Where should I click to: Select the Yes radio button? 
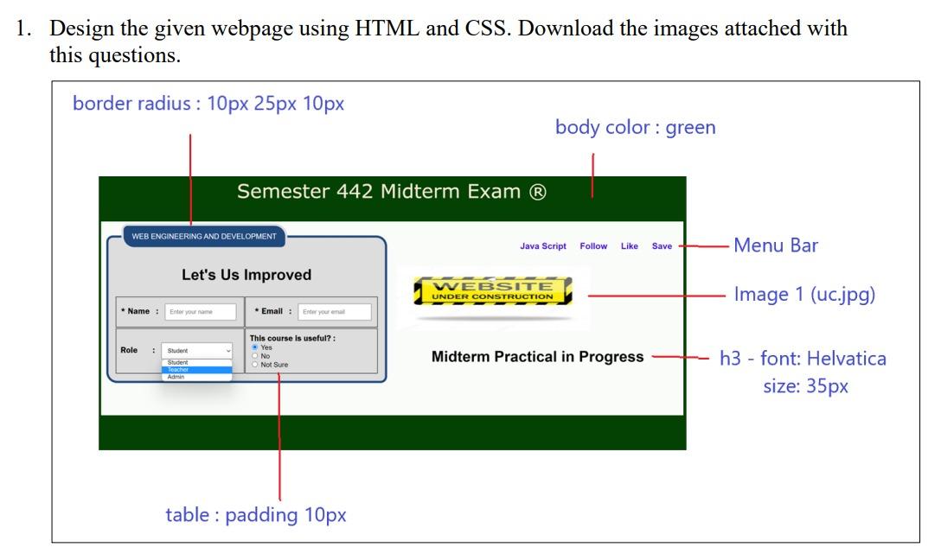click(x=255, y=347)
